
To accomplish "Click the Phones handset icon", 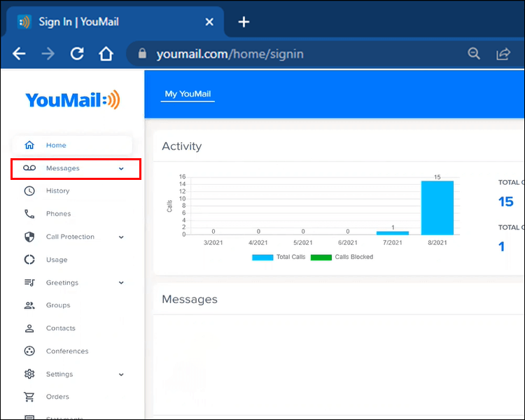I will (29, 213).
